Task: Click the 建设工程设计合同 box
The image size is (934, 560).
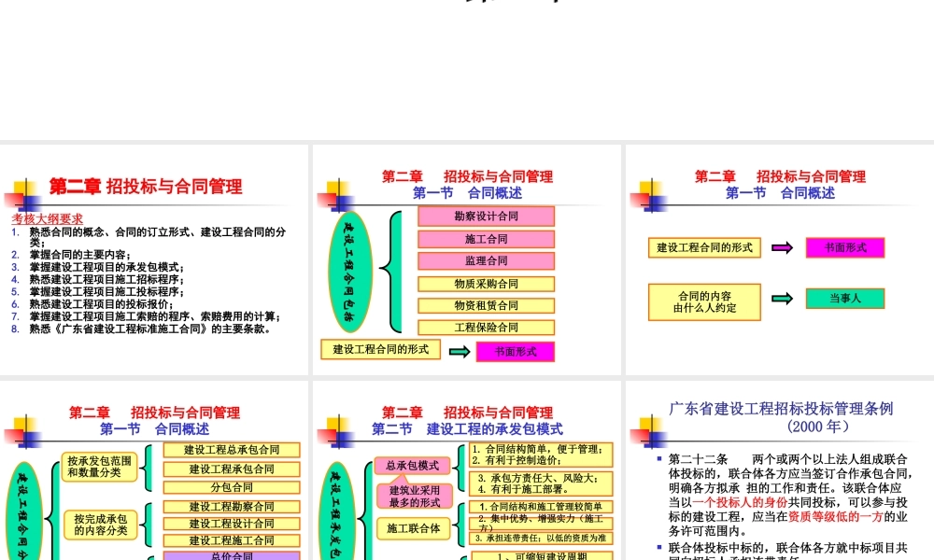Action: click(232, 524)
